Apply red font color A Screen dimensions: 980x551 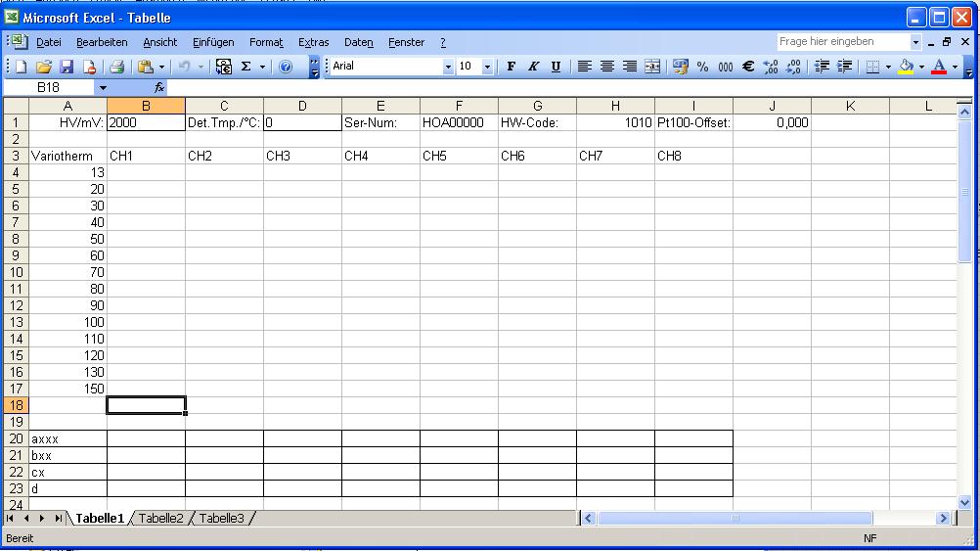[x=939, y=67]
